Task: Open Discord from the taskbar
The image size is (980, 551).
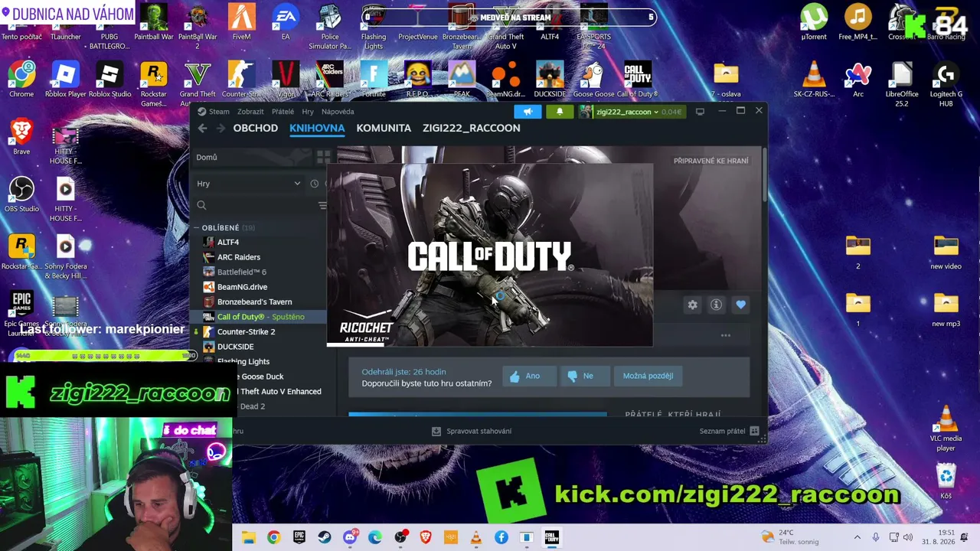Action: (x=350, y=537)
